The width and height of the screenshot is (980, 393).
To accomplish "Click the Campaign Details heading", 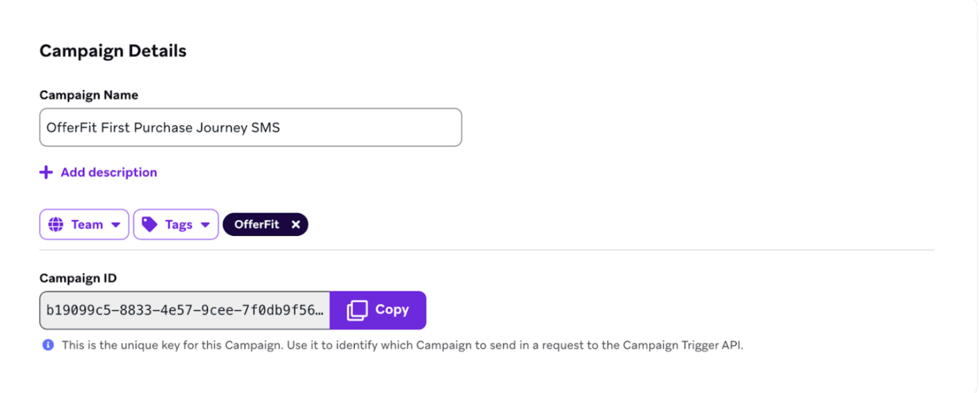I will [x=113, y=51].
